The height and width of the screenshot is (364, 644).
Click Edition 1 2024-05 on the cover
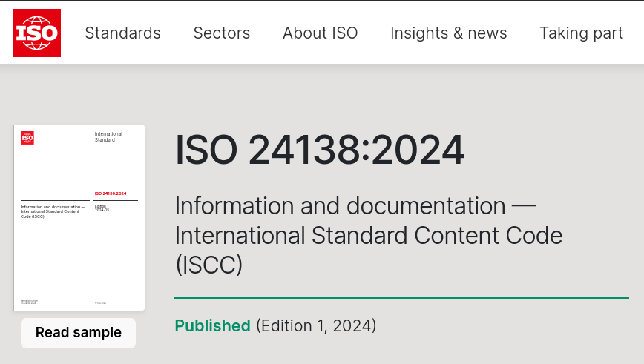coord(102,208)
